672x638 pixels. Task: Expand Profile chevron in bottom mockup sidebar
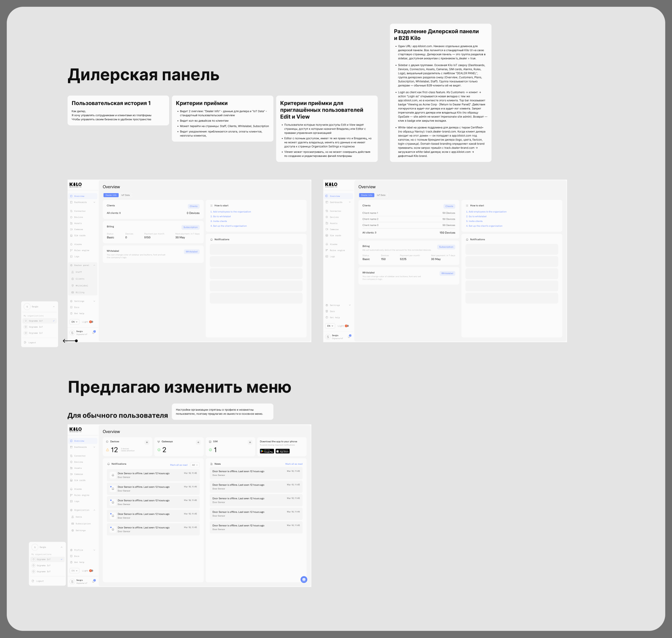[x=94, y=550]
